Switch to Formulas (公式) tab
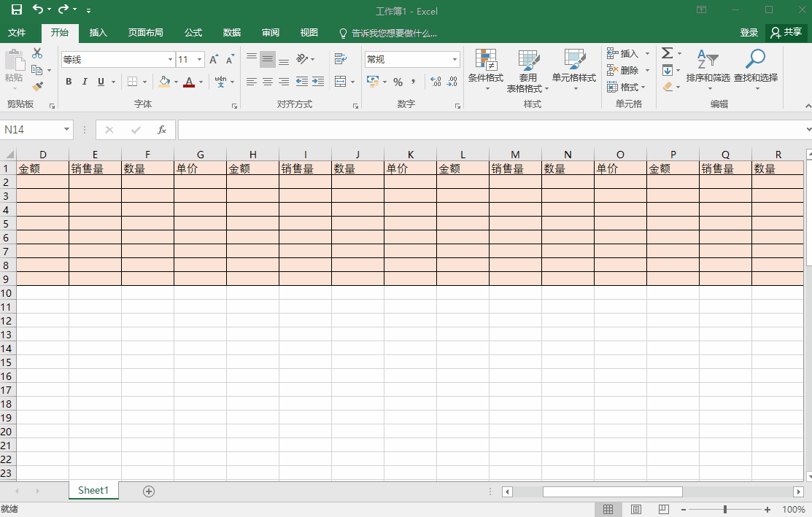812x517 pixels. click(x=193, y=33)
